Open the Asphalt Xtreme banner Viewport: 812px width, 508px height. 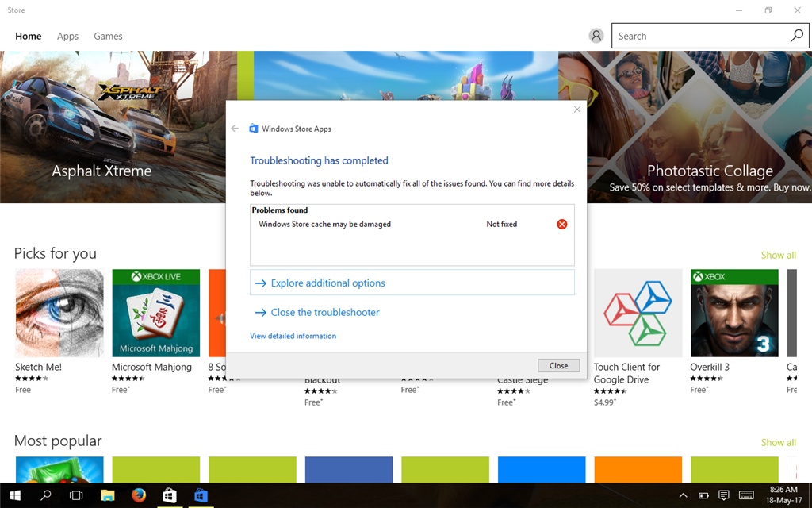[113, 126]
